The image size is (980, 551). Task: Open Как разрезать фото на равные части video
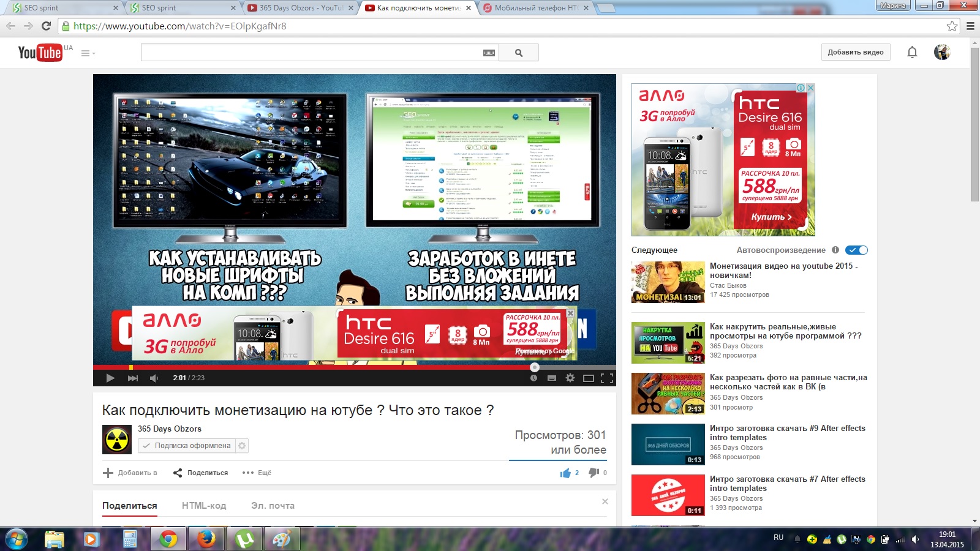coord(788,382)
